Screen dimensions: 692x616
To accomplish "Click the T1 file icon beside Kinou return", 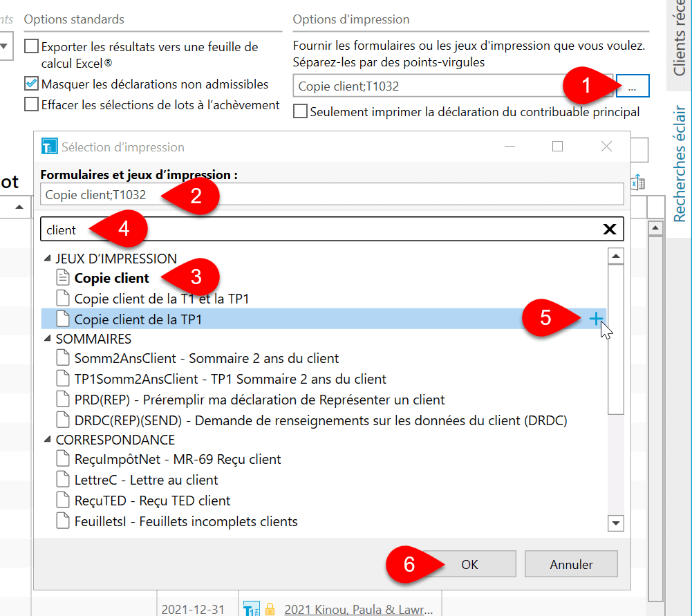I will point(251,609).
